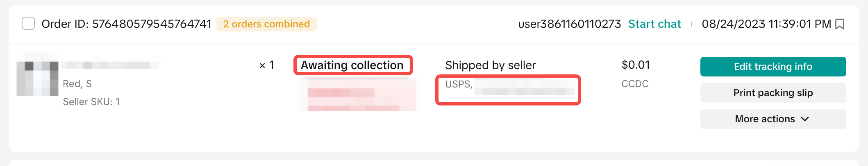
Task: Select the Order ID number text
Action: [151, 24]
